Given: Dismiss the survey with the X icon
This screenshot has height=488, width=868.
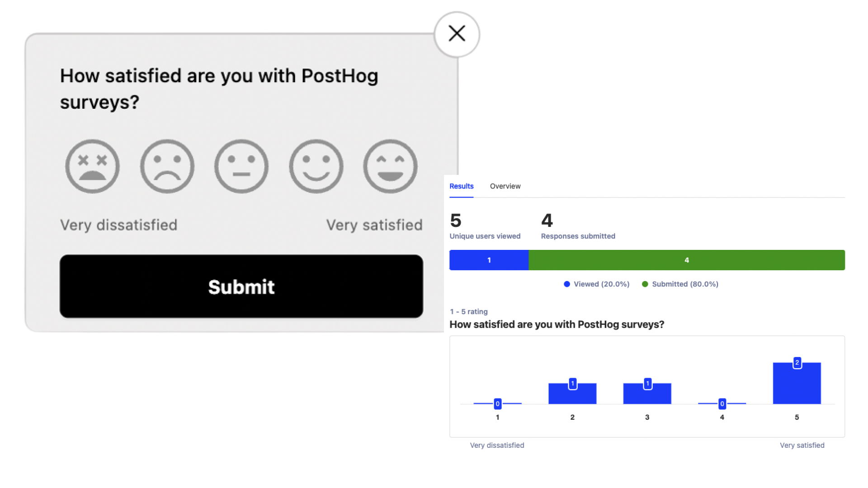Looking at the screenshot, I should tap(457, 33).
